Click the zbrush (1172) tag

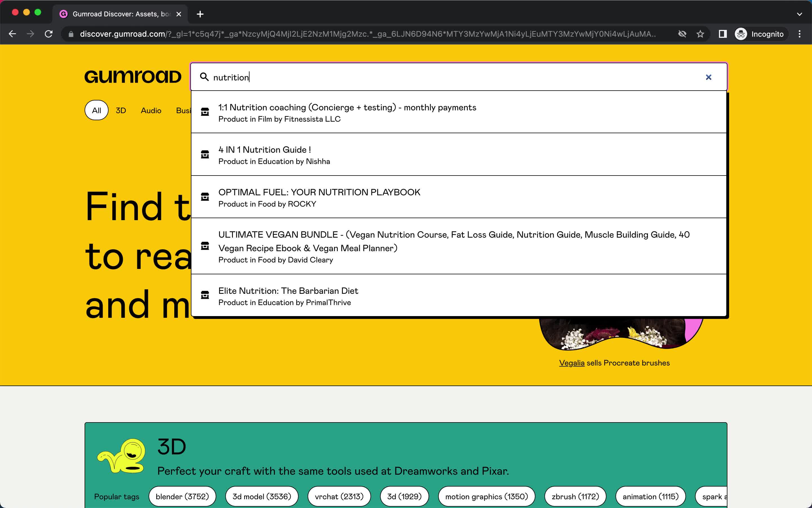[575, 496]
